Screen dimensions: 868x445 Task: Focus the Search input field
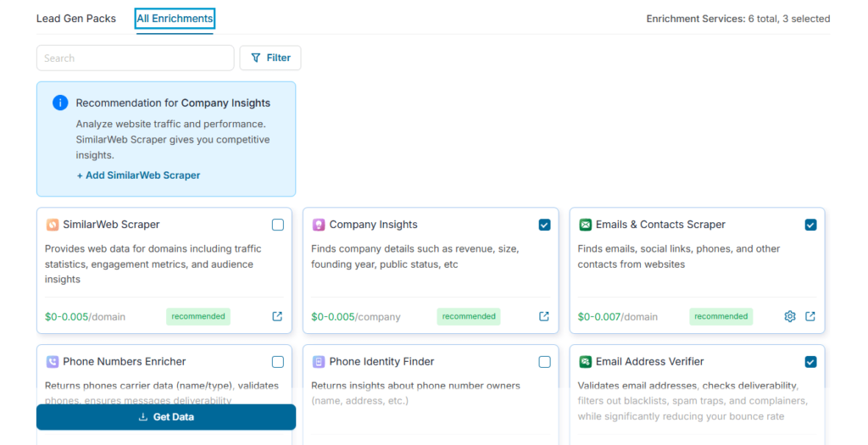pyautogui.click(x=136, y=58)
